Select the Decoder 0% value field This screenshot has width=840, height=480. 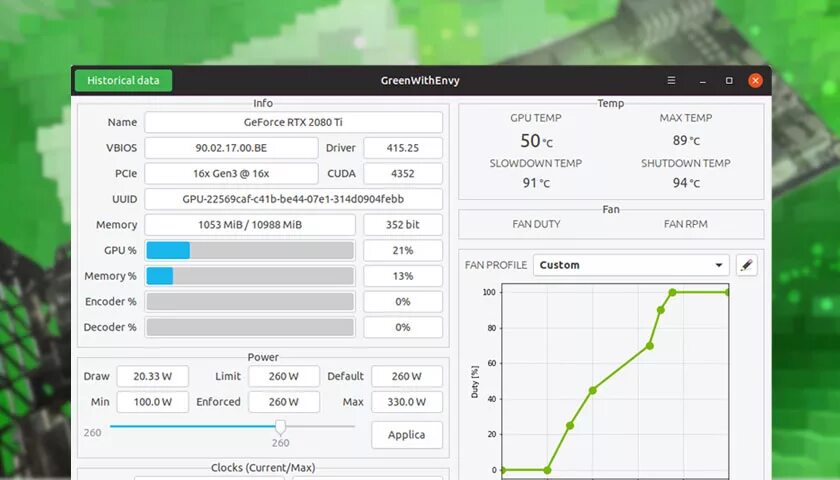pos(403,327)
